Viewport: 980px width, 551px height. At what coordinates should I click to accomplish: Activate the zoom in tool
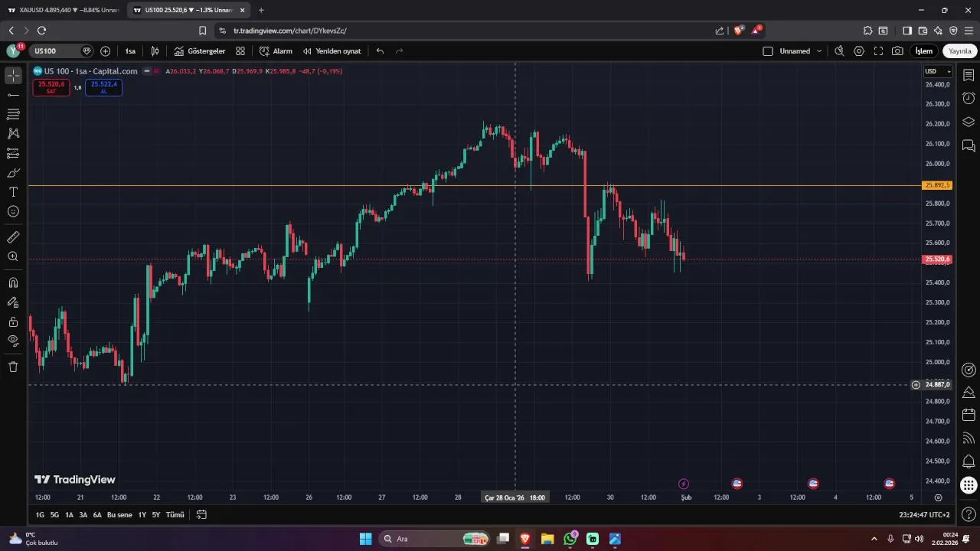tap(13, 256)
